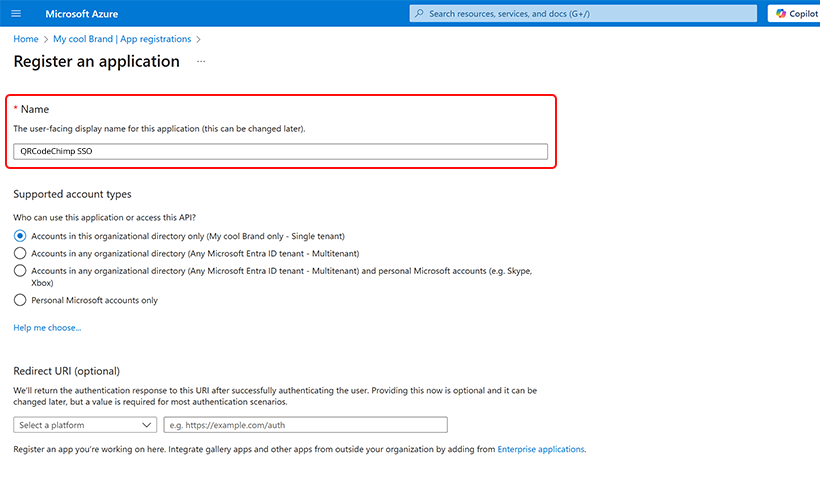
Task: Click the Help me choose link
Action: (47, 328)
